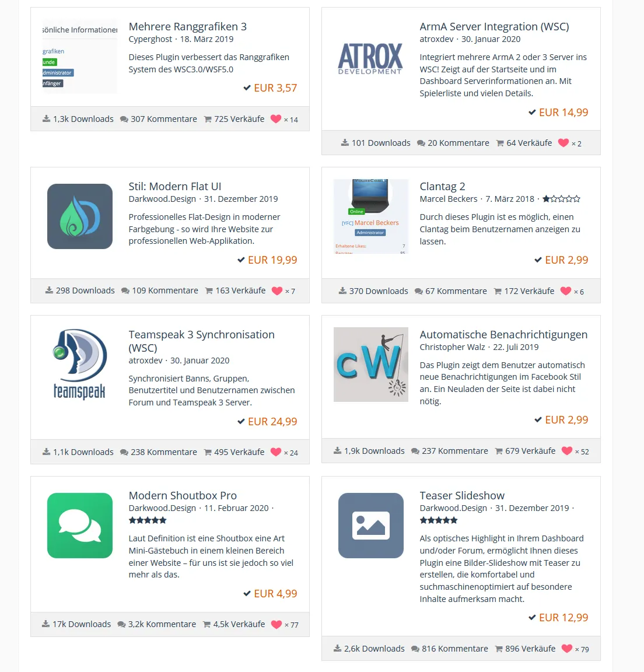The image size is (644, 672).
Task: Open the Mehrere Ranggrafiken 3 title link
Action: [x=188, y=27]
